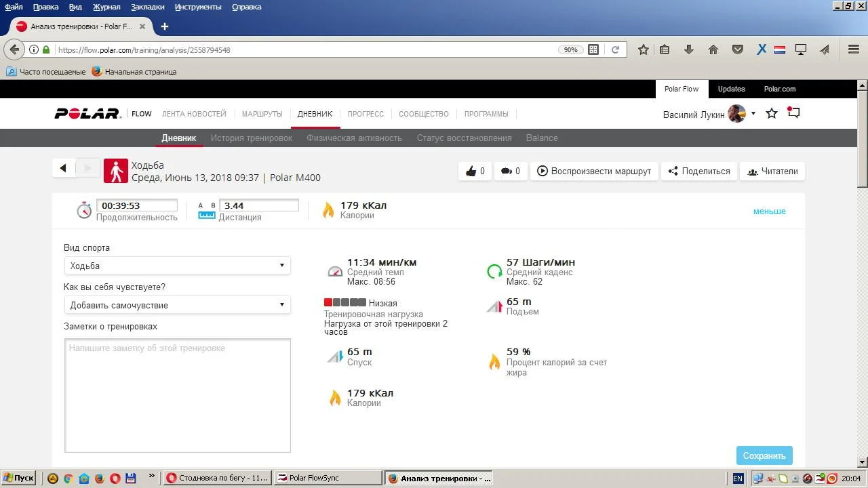The height and width of the screenshot is (488, 868).
Task: Switch to Polar FlowSync taskbar window
Action: pos(329,478)
